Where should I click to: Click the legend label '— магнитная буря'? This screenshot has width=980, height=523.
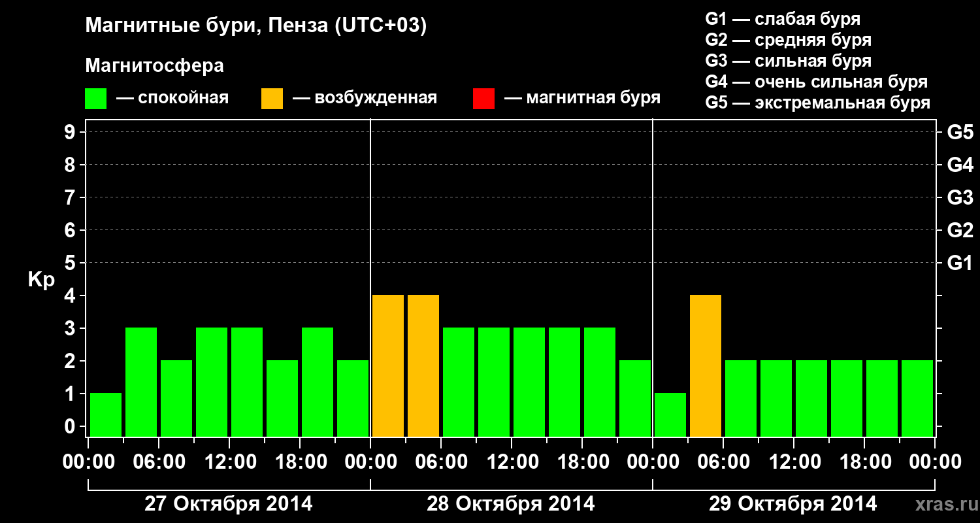click(x=583, y=99)
